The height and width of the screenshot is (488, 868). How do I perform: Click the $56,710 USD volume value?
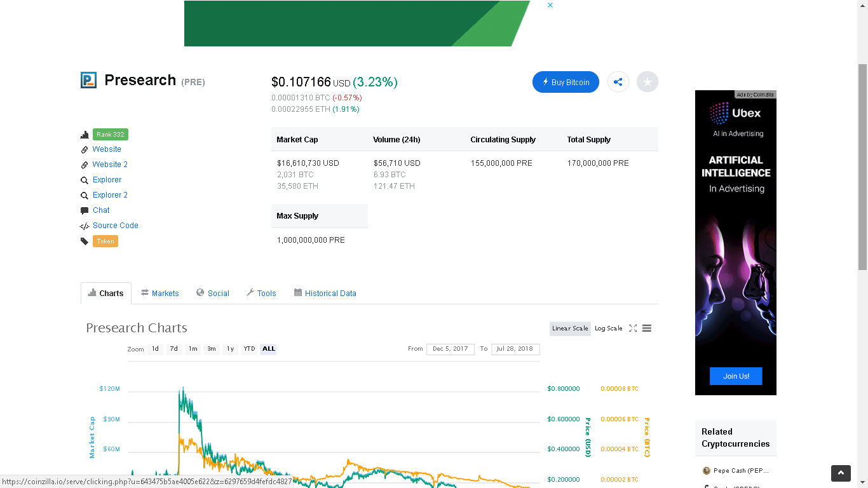(397, 163)
